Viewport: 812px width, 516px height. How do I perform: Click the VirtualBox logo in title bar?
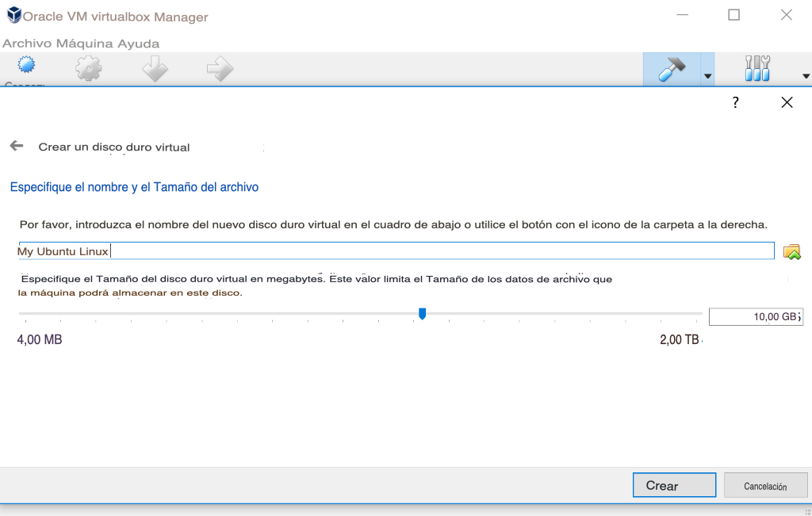pos(14,15)
